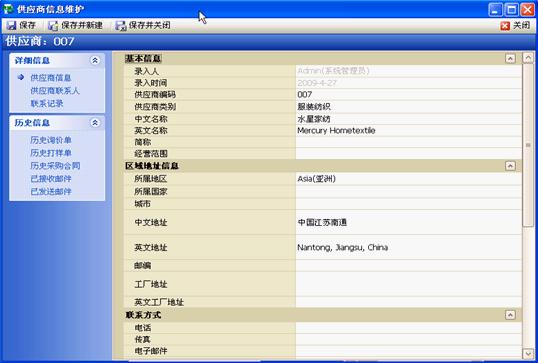
Task: Click the 保存并新建 toolbar button
Action: click(75, 25)
